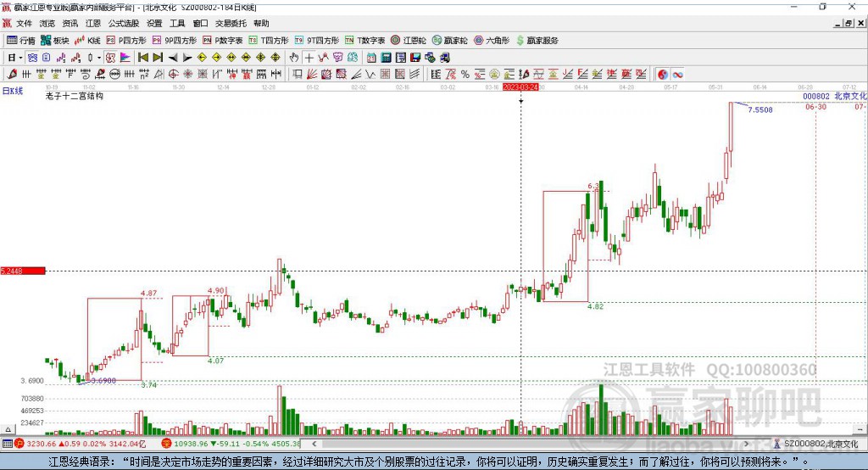Open 赢家服务 service

coord(537,41)
